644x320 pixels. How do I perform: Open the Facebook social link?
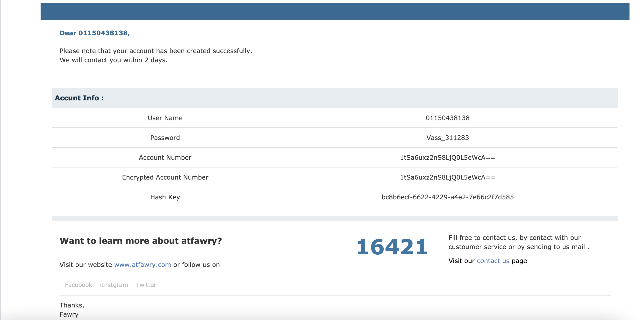79,285
